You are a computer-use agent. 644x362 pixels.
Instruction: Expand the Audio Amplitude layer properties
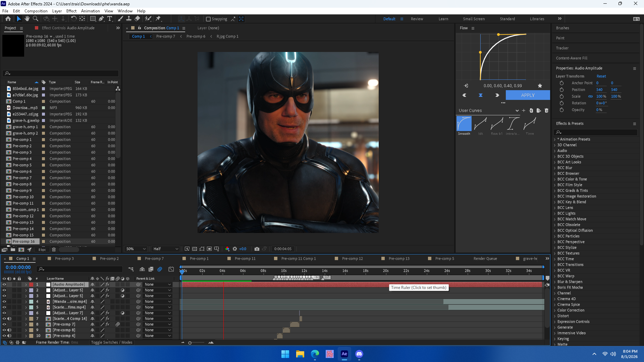[x=26, y=285]
